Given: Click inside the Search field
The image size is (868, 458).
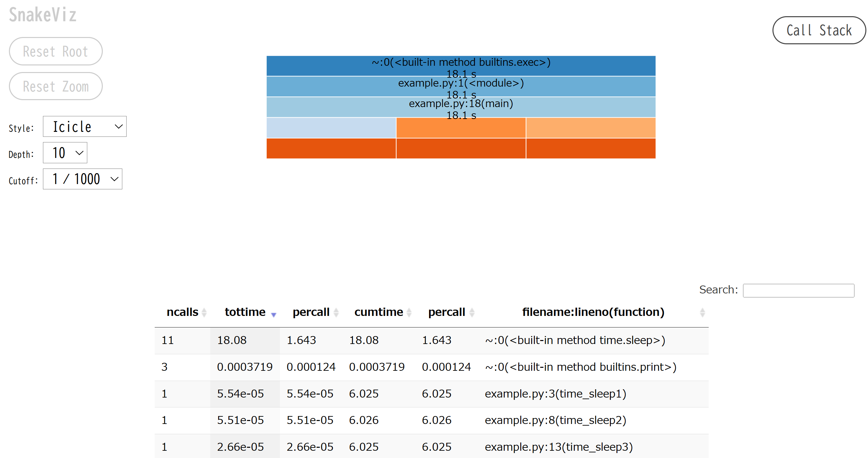Looking at the screenshot, I should tap(799, 290).
